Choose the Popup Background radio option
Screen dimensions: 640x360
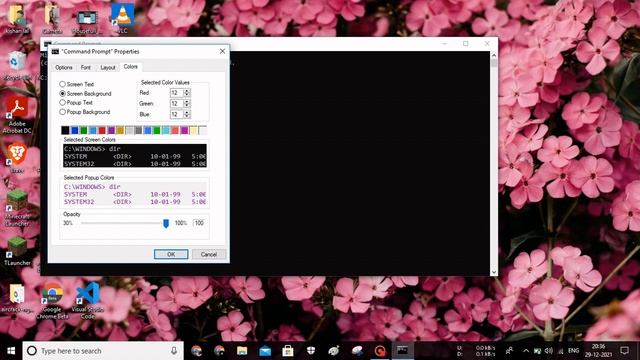click(62, 112)
